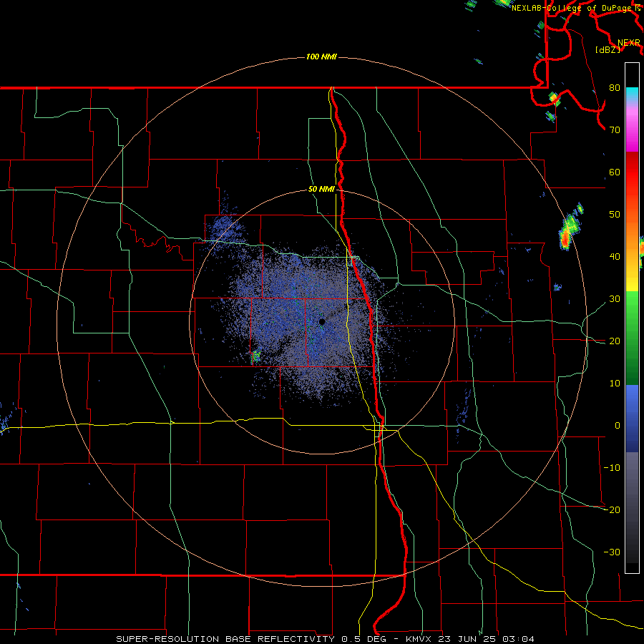Click the "NEXR" label above the scale

click(x=629, y=43)
